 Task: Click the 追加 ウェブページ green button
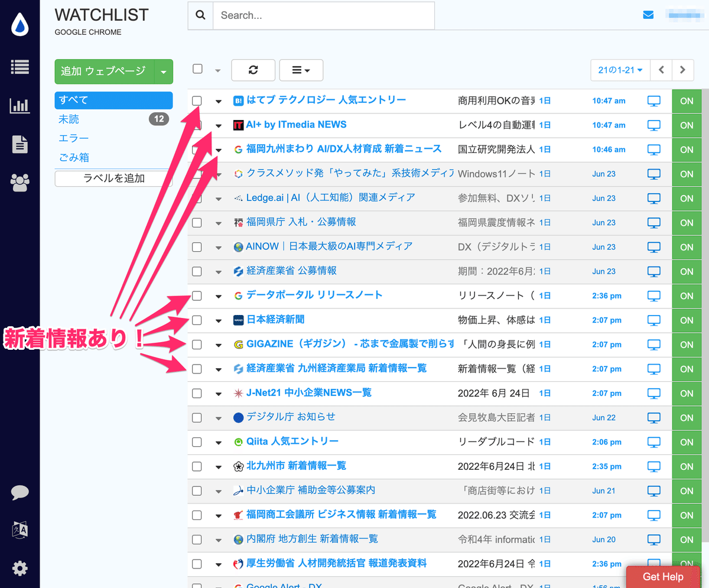click(104, 72)
